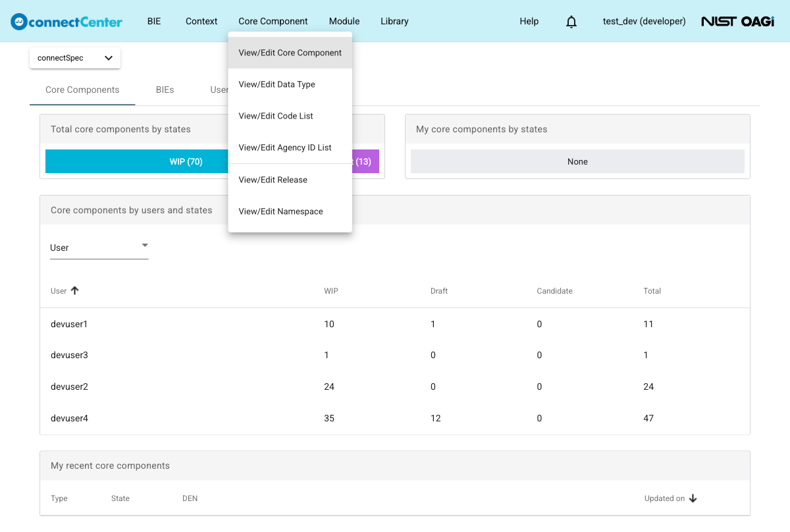Choose View/Edit Data Type
This screenshot has width=790, height=532.
click(x=290, y=84)
